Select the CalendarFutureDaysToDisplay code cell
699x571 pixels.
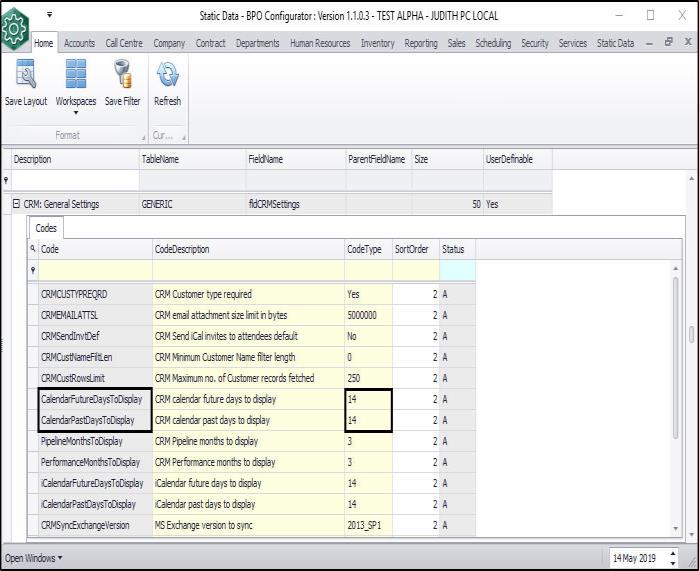click(x=94, y=399)
